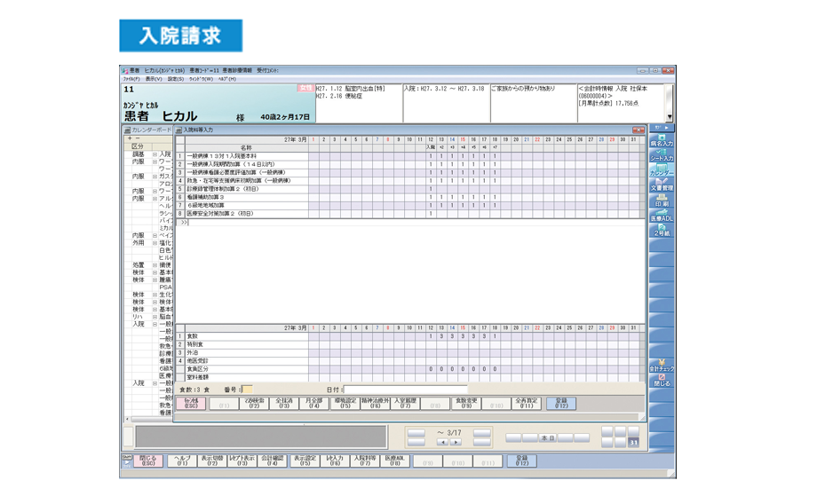Open 文書管理 from the right sidebar
This screenshot has height=504, width=817.
click(662, 185)
